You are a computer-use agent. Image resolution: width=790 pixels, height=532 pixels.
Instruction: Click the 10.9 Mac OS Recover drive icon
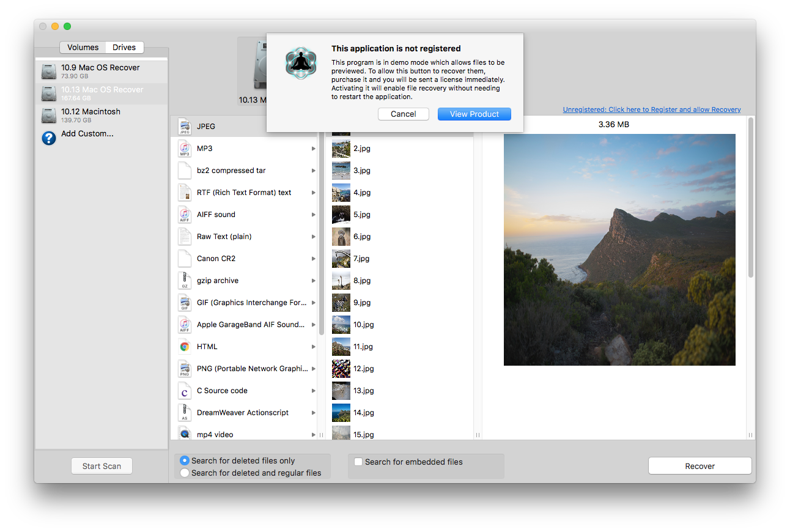point(49,72)
